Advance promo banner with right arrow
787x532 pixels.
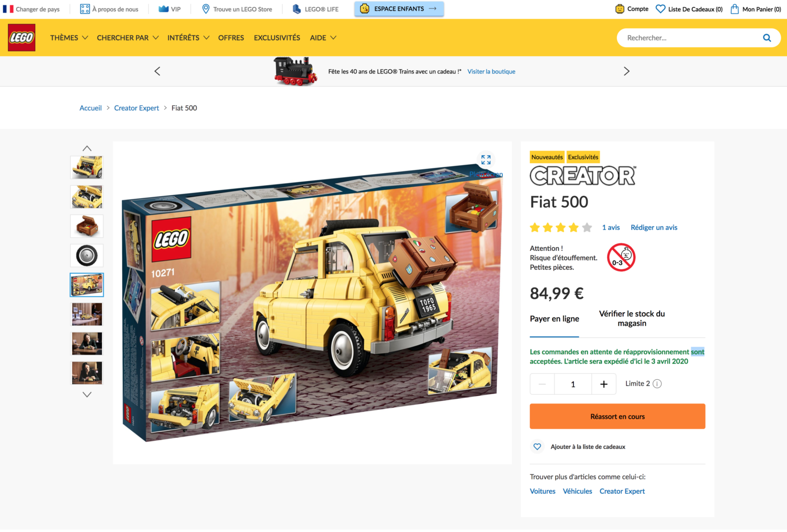(626, 71)
